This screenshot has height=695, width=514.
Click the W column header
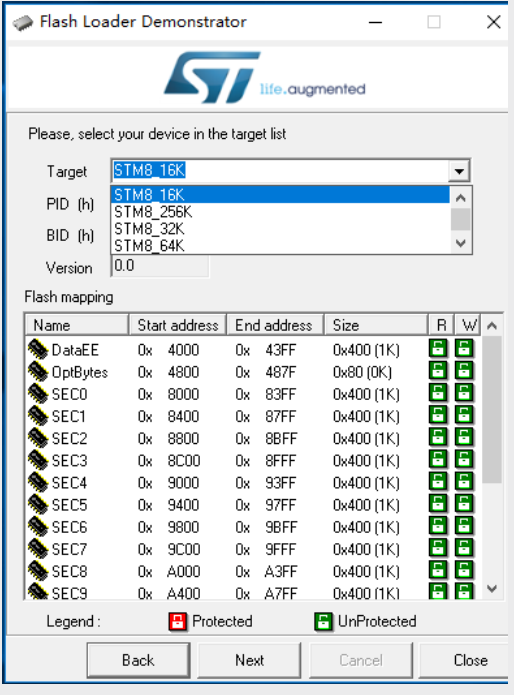(468, 325)
